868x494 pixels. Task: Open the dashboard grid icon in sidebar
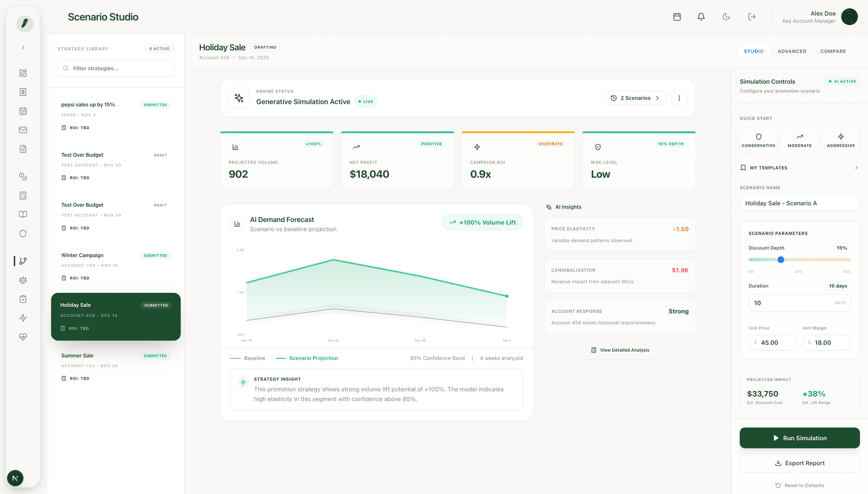(23, 73)
